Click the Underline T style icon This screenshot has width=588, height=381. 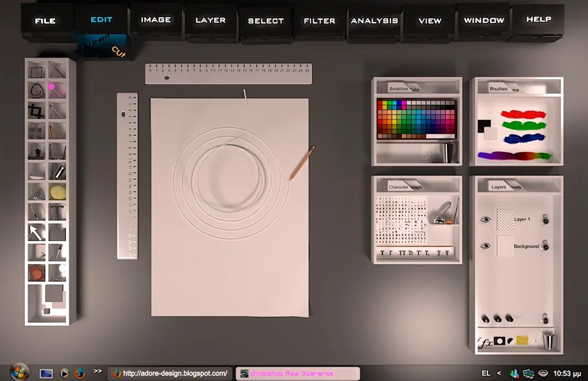tap(439, 253)
